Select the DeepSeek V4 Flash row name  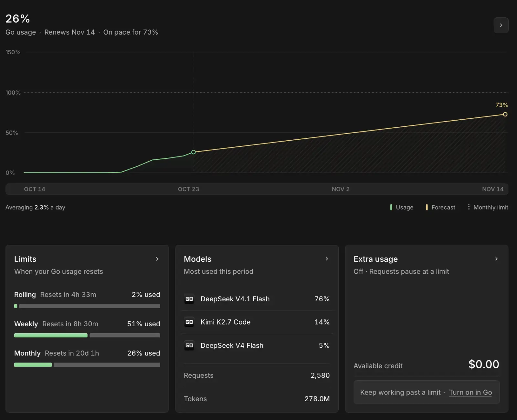232,346
